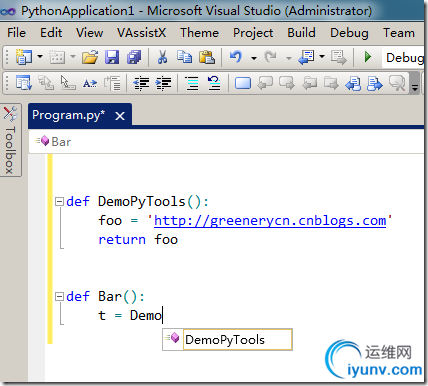The width and height of the screenshot is (428, 386).
Task: Open the Debug menu
Action: (x=349, y=33)
